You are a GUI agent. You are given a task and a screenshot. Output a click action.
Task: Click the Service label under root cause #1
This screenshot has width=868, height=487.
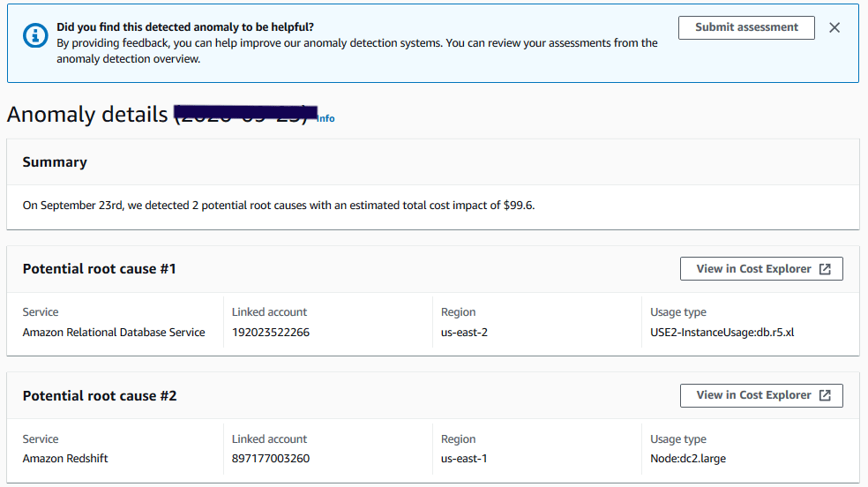(41, 312)
